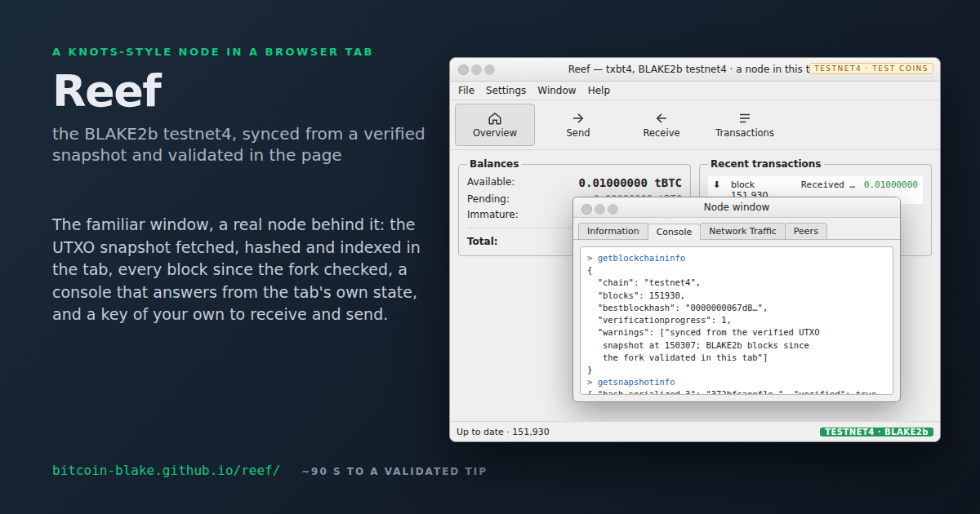
Task: Click 'A KNOTS-STYLE NODE IN A BROWSER TAB' tagline
Action: click(x=212, y=51)
